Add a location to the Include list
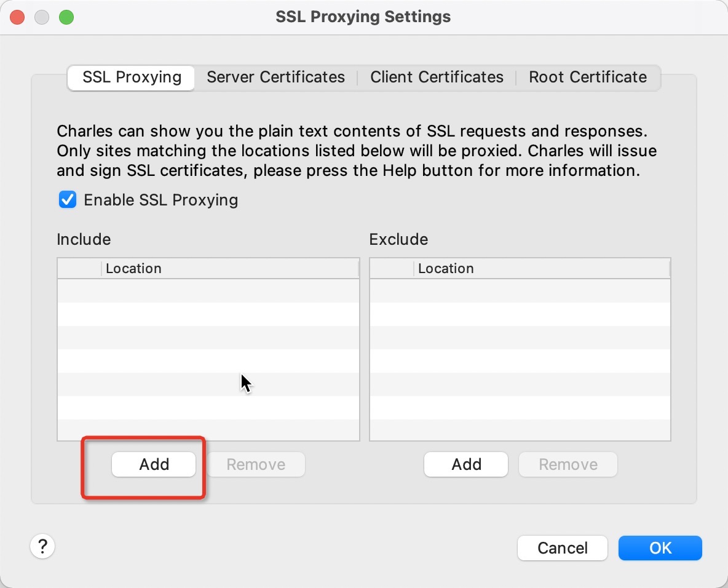This screenshot has width=728, height=588. [154, 464]
